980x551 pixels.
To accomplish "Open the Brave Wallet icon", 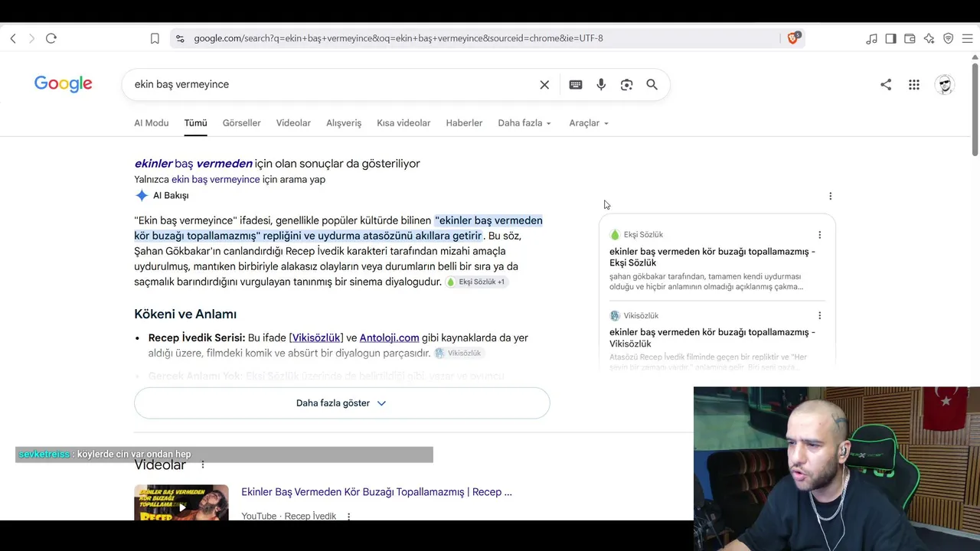I will click(910, 38).
